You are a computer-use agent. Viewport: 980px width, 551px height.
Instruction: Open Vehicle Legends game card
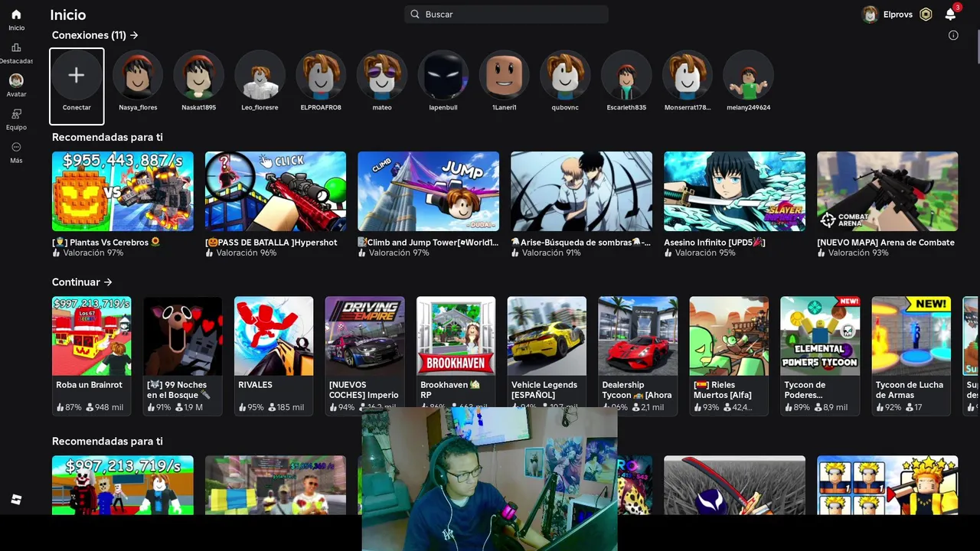(x=547, y=356)
